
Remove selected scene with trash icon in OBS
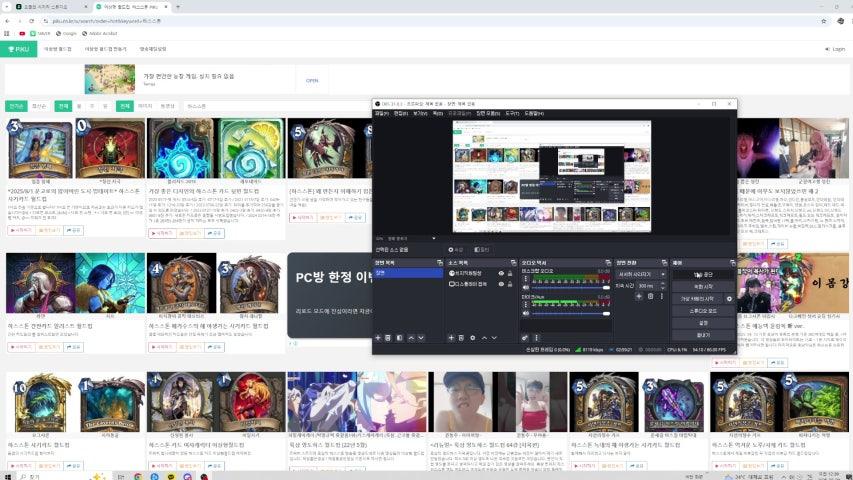(388, 338)
